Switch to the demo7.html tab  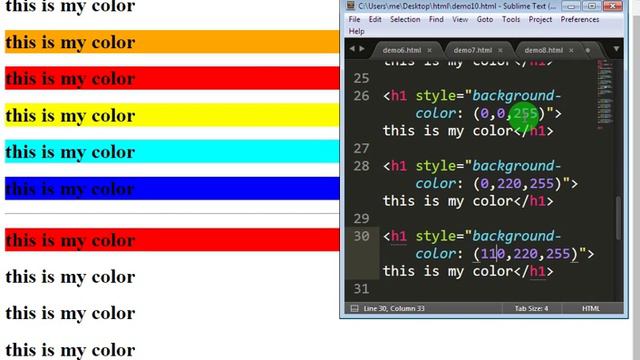(472, 50)
